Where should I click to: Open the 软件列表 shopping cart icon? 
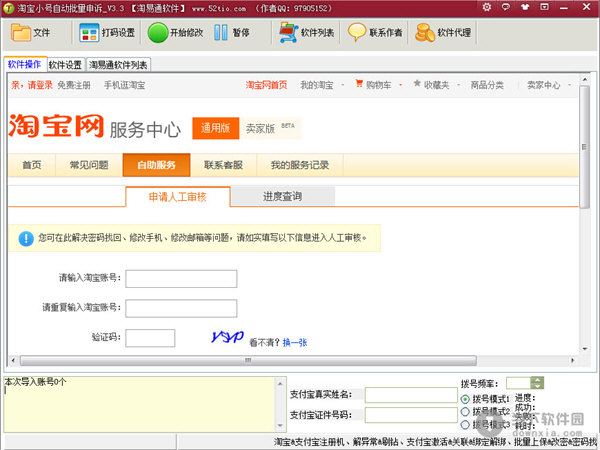coord(289,33)
